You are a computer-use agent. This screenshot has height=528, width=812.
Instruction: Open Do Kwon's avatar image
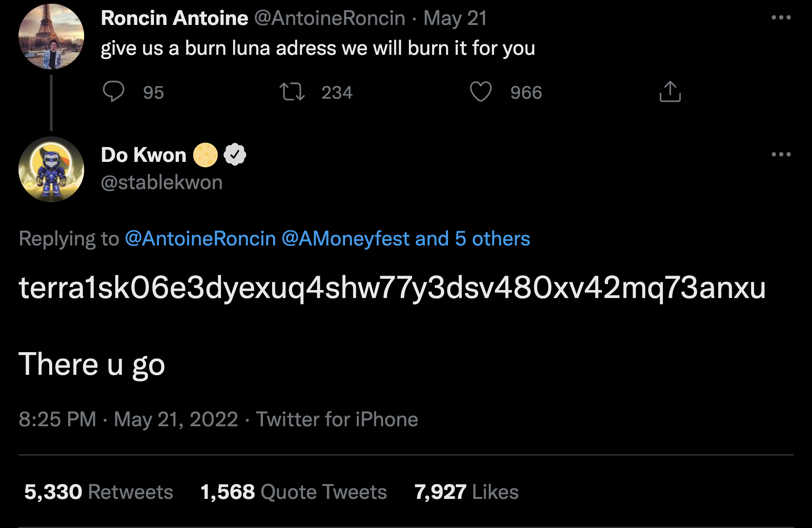(x=51, y=169)
